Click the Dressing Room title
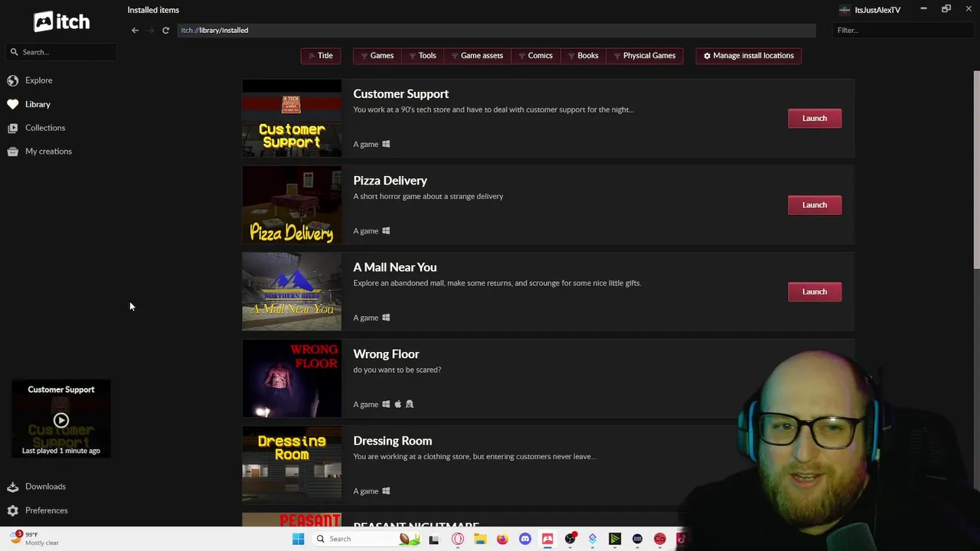This screenshot has width=980, height=551. tap(392, 441)
